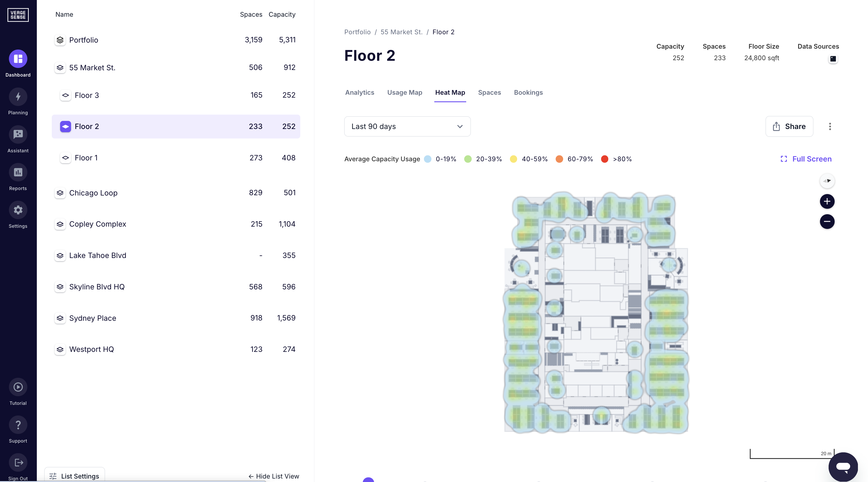The height and width of the screenshot is (482, 868).
Task: Click the Share button
Action: [x=789, y=126]
